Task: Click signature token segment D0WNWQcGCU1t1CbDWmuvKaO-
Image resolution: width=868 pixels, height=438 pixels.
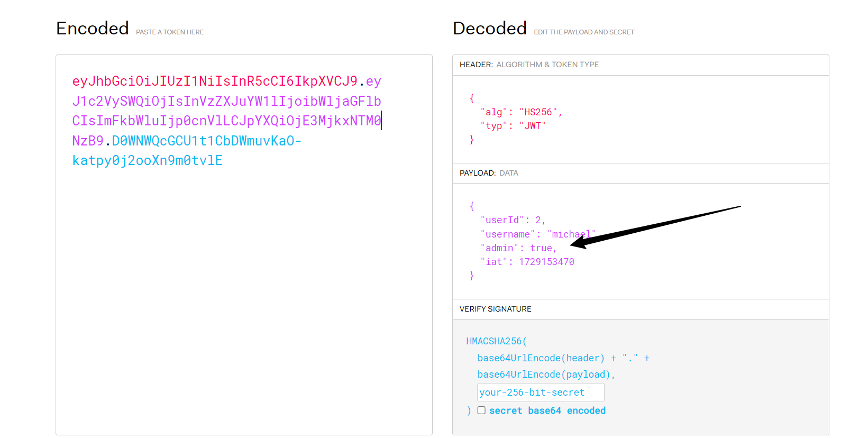Action: (207, 141)
